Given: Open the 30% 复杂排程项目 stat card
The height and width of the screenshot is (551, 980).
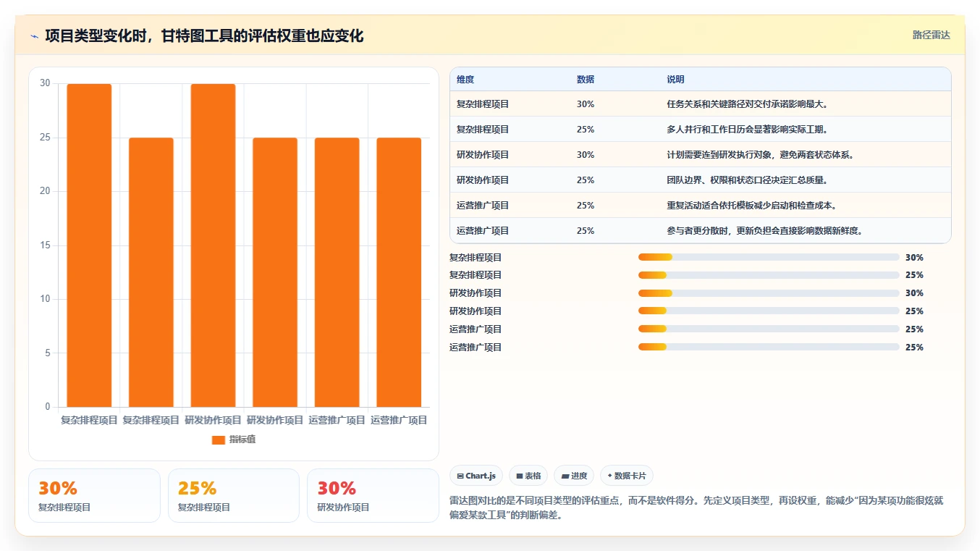Looking at the screenshot, I should (94, 495).
